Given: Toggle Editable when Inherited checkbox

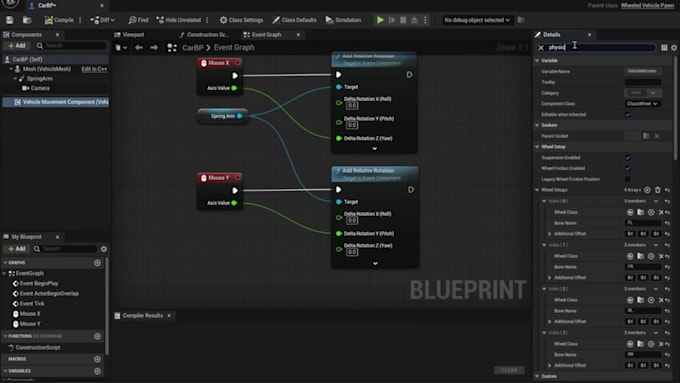Looking at the screenshot, I should point(628,115).
